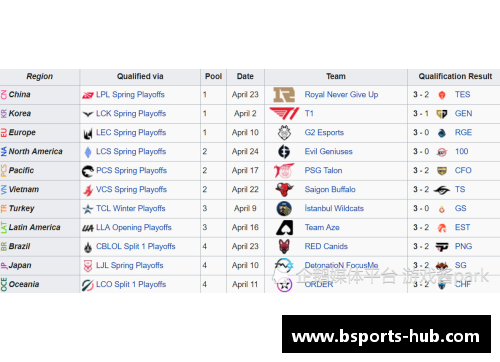Click the www.bsports-hub.com banner
Screen dimensions: 500x362
tap(386, 334)
